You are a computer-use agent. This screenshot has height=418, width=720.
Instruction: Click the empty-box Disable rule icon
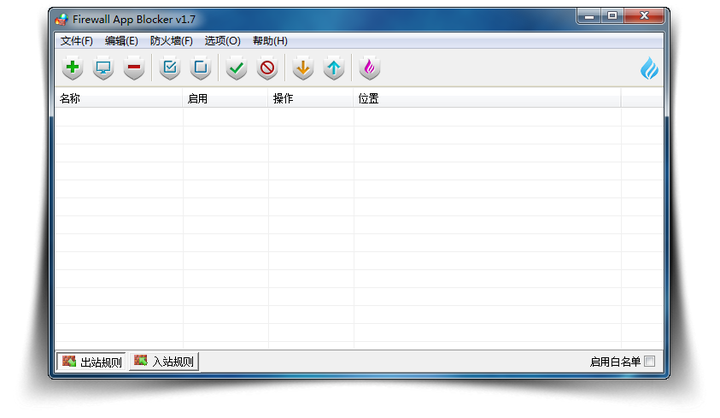[x=201, y=68]
